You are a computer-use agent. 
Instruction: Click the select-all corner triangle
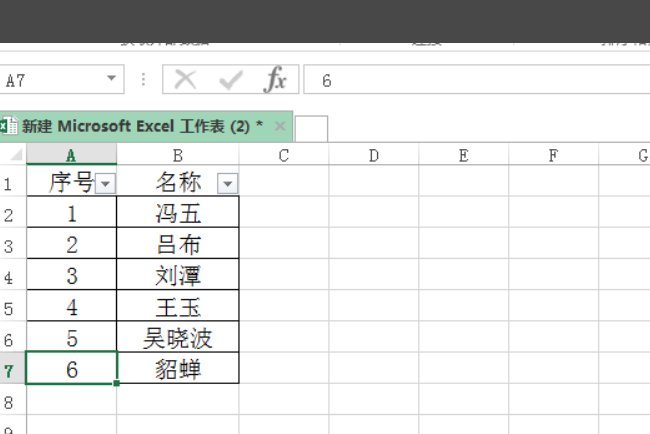coord(16,155)
